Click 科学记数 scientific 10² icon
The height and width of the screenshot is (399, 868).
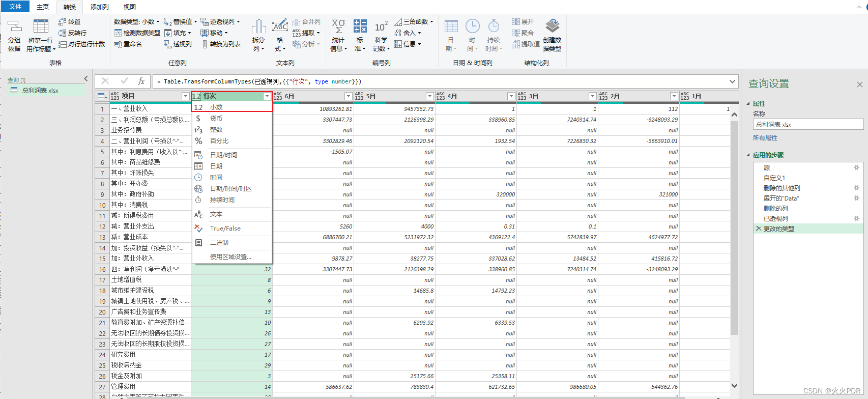point(381,26)
